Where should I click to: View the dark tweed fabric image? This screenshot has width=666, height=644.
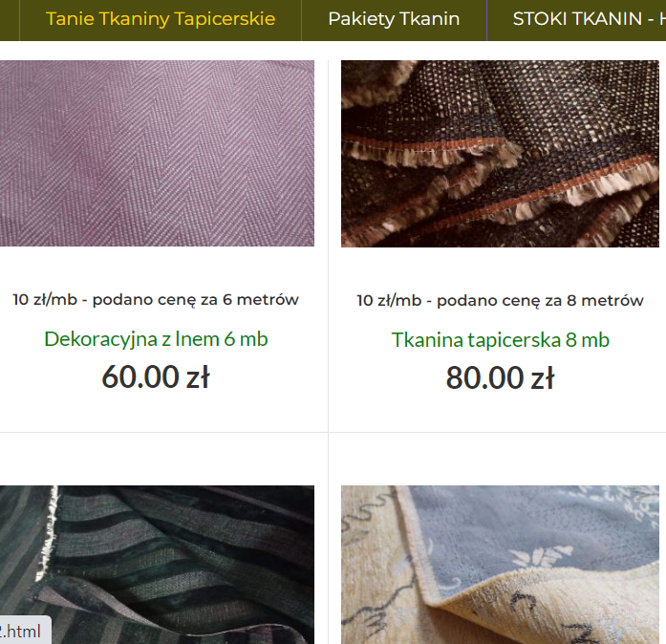[500, 153]
